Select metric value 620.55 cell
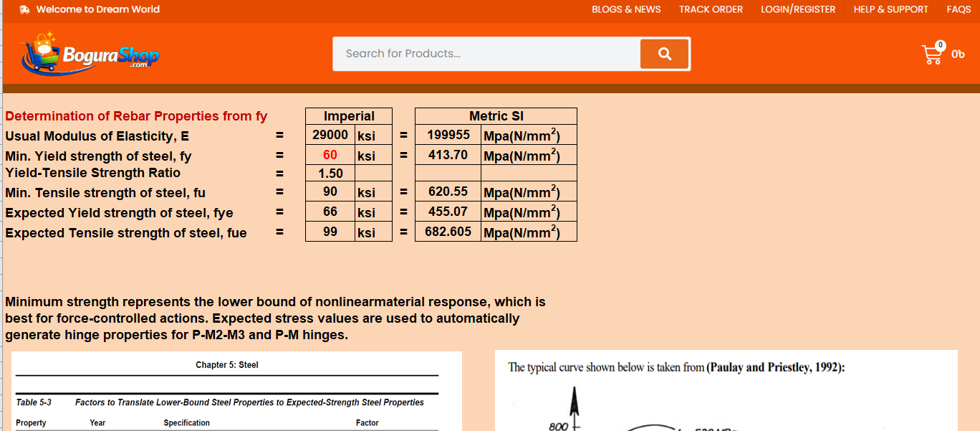The height and width of the screenshot is (431, 980). point(448,191)
